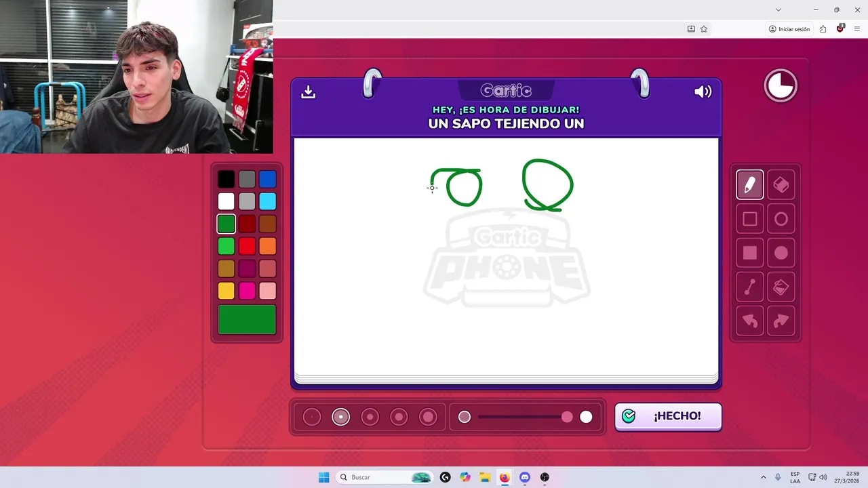Viewport: 868px width, 488px height.
Task: Open the uBlock Origin shield extension
Action: tap(840, 28)
